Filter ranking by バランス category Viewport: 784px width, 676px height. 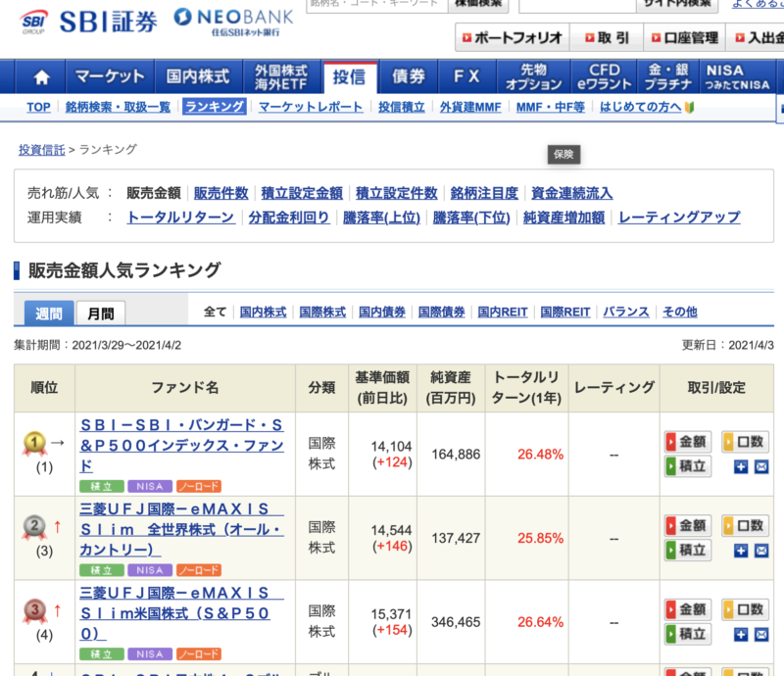point(626,312)
